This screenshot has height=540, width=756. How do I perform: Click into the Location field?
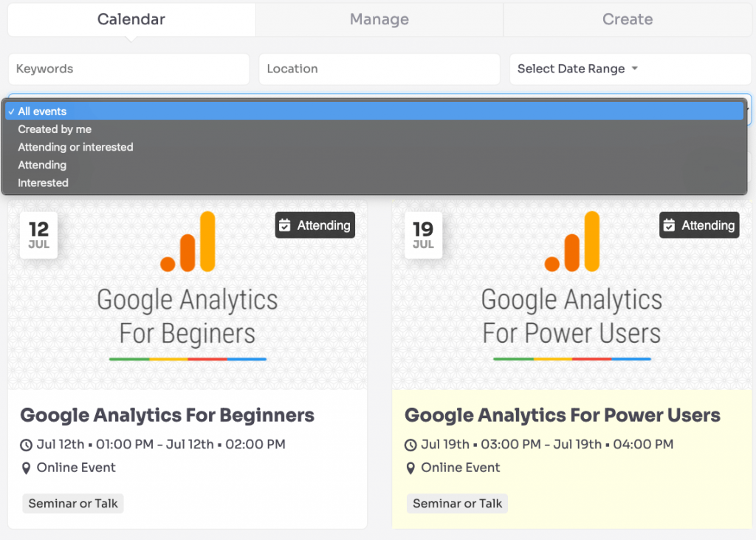click(x=379, y=69)
